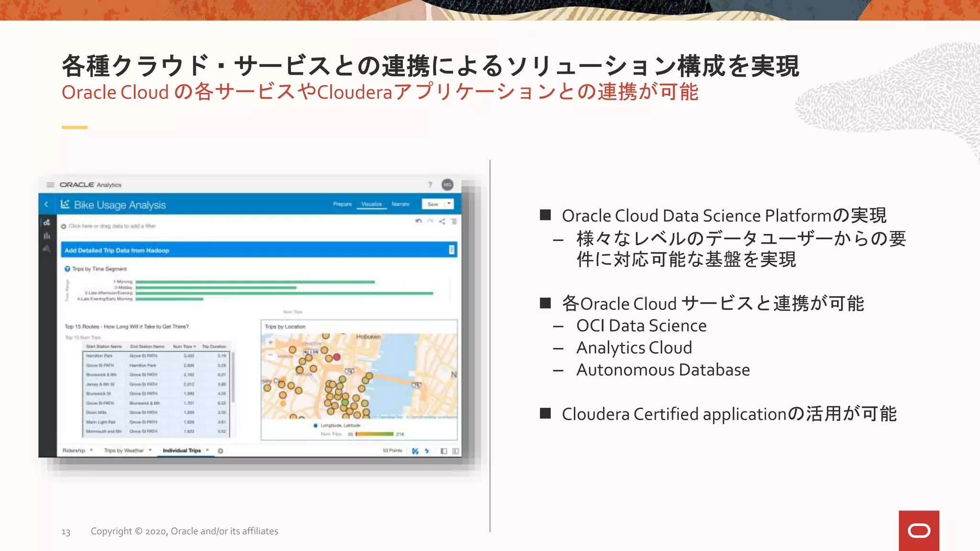Open the Visualizations bar chart sidebar icon
The image size is (980, 551).
click(46, 235)
